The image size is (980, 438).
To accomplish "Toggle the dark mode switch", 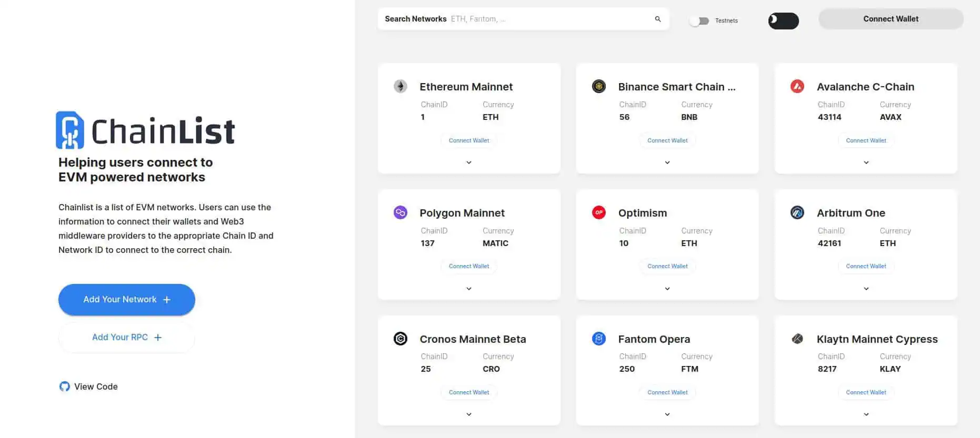I will pyautogui.click(x=784, y=21).
